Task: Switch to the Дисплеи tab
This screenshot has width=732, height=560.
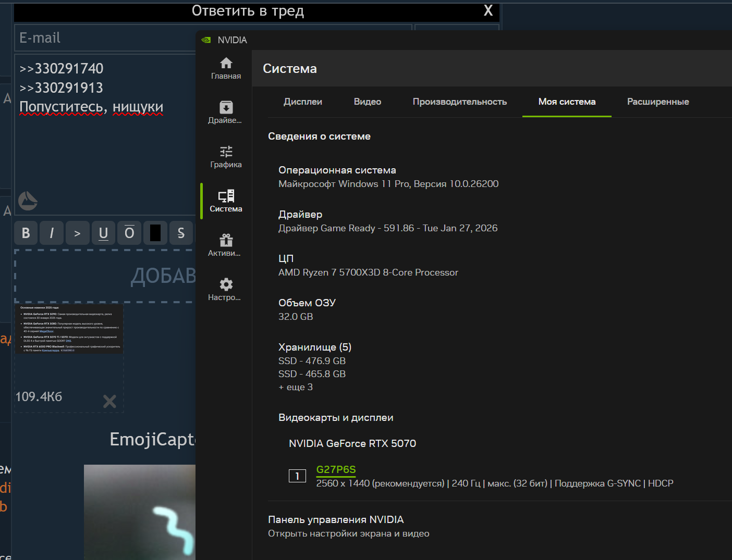Action: coord(303,102)
